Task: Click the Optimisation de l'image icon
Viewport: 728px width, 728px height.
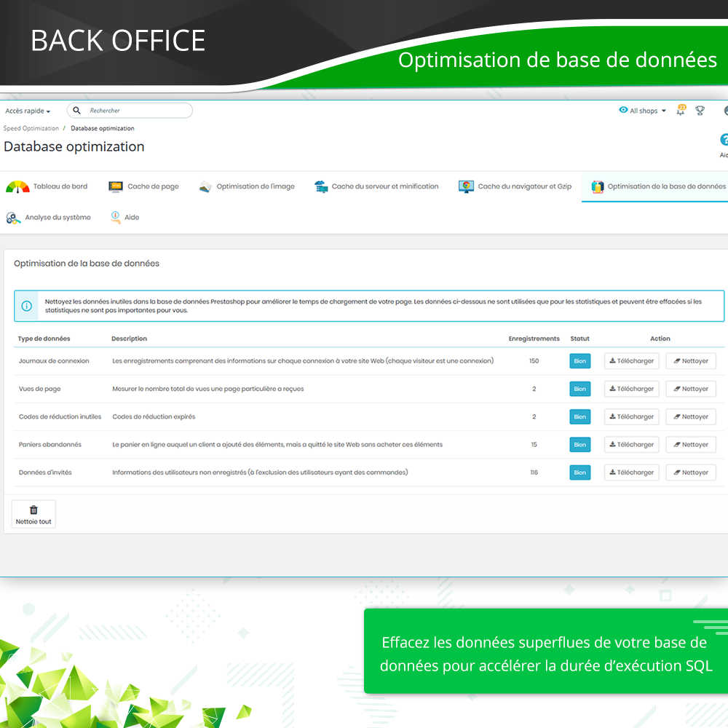Action: (205, 186)
